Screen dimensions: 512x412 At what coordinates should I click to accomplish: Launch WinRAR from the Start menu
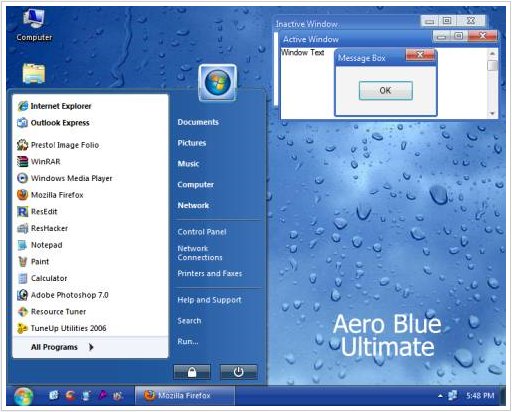point(39,162)
